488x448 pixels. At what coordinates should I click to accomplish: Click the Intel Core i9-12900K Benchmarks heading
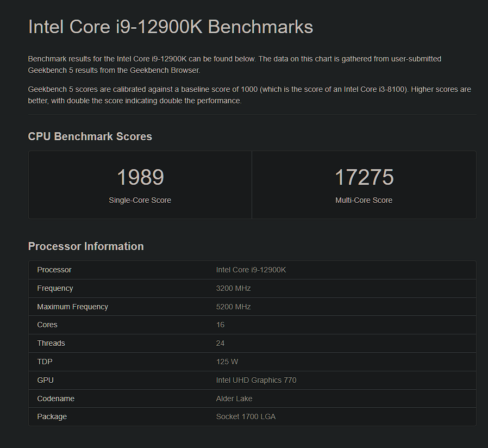tap(170, 27)
